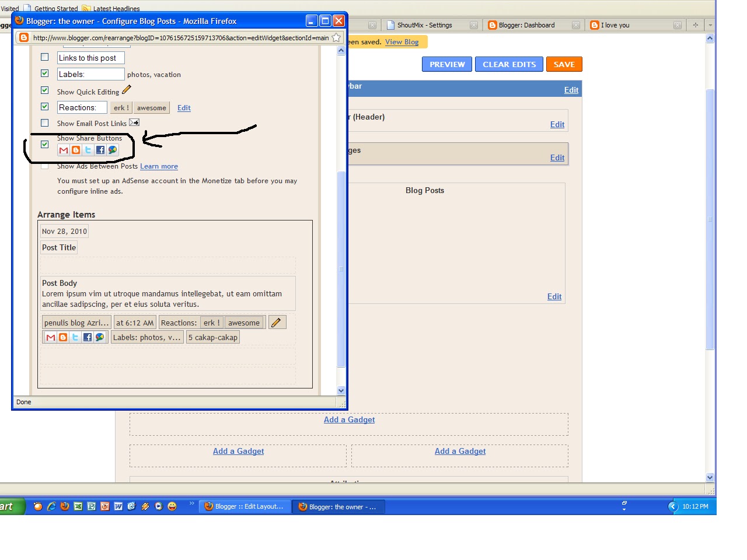This screenshot has height=560, width=747.
Task: Switch to Blogger :: Edit Layout taskbar window
Action: 245,506
